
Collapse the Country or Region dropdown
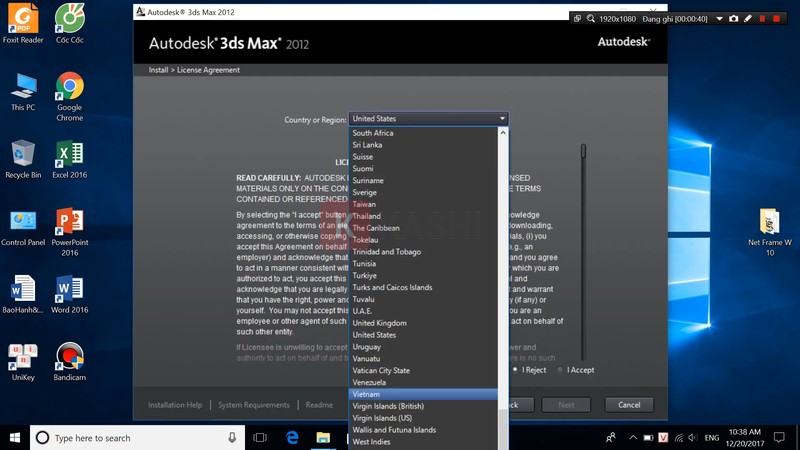click(502, 119)
